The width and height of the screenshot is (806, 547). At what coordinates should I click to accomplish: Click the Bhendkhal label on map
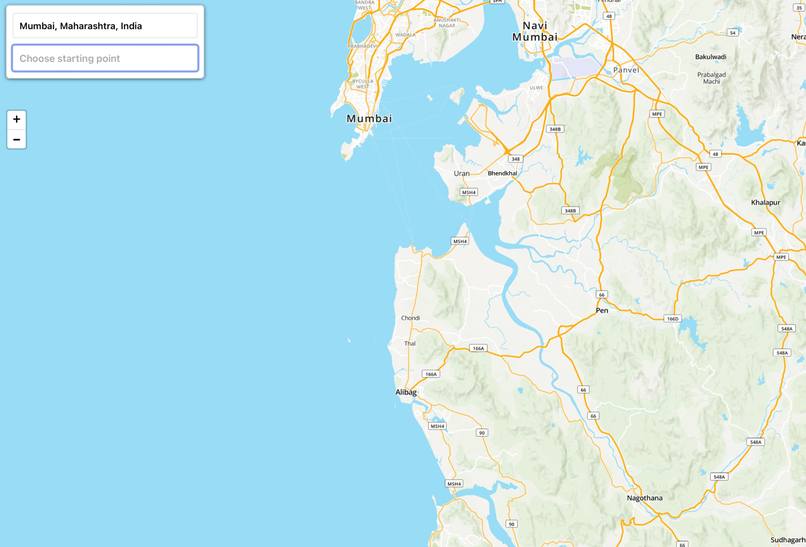point(502,173)
